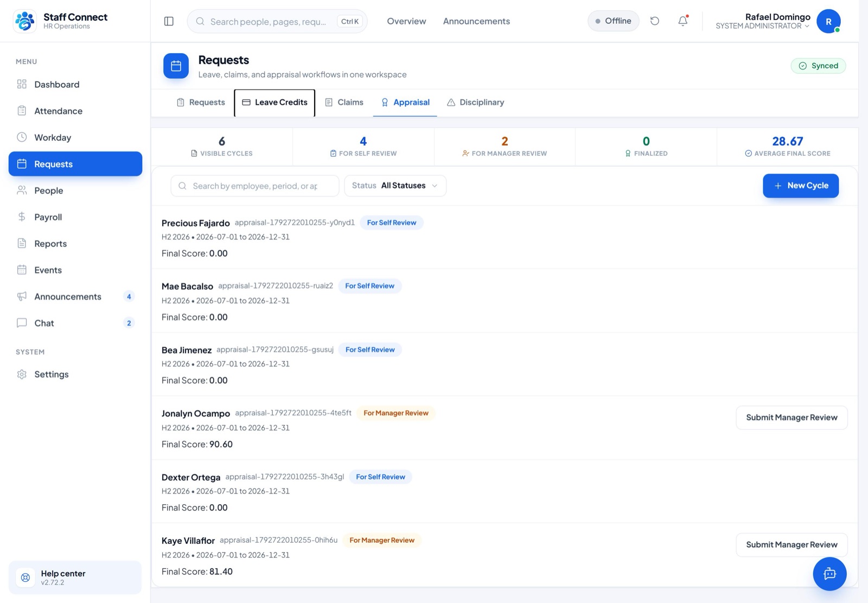Click the Settings gear icon
The image size is (868, 603).
[22, 375]
